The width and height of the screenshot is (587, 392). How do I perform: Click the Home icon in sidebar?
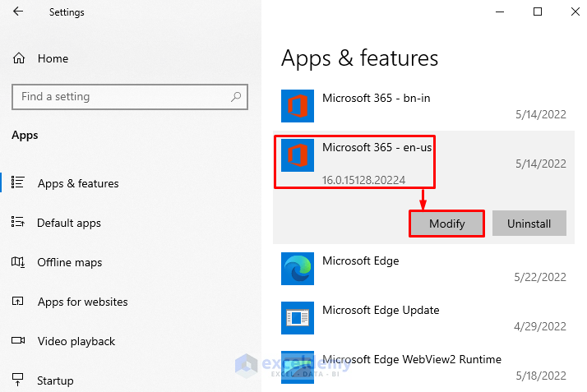pyautogui.click(x=19, y=58)
